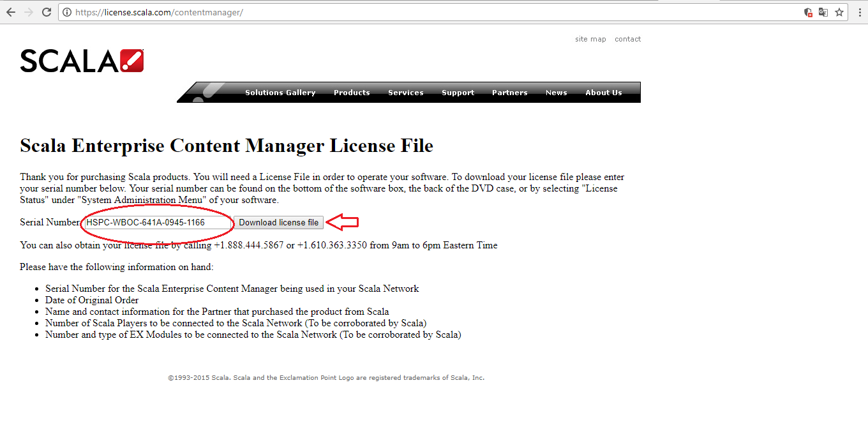Bookmark this page with the star icon
This screenshot has width=868, height=445.
(x=839, y=12)
